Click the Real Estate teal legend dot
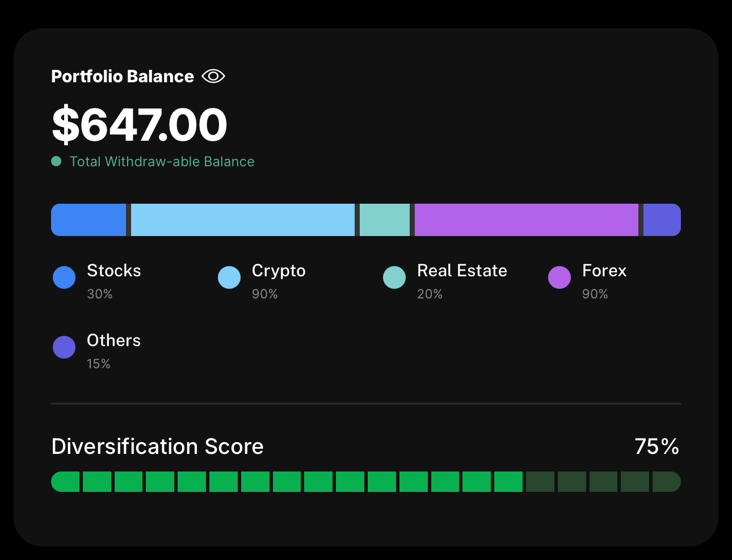This screenshot has width=732, height=560. [394, 277]
